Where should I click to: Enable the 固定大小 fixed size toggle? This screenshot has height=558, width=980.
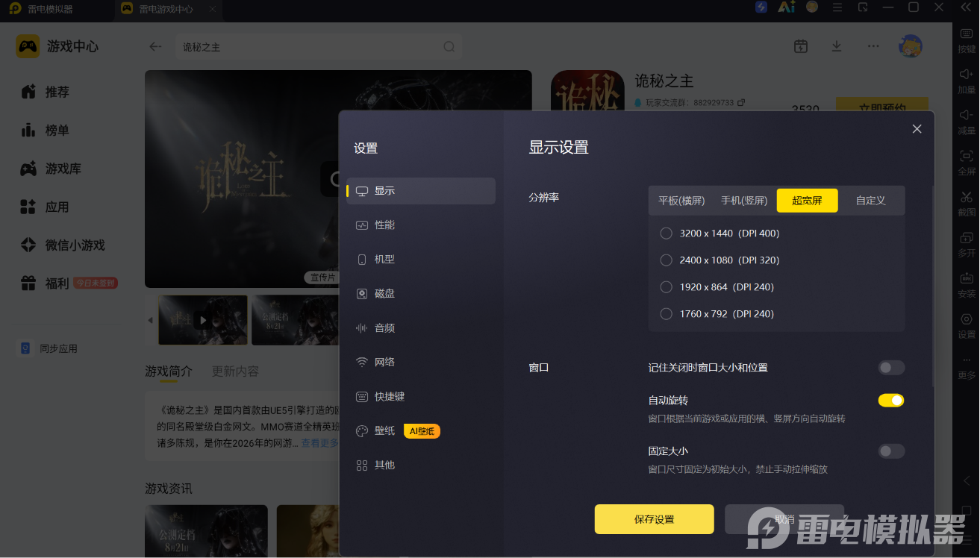pos(891,451)
